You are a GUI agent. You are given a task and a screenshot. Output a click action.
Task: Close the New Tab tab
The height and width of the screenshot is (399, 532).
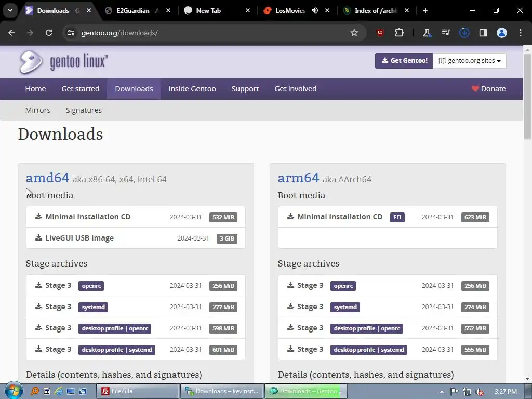248,10
